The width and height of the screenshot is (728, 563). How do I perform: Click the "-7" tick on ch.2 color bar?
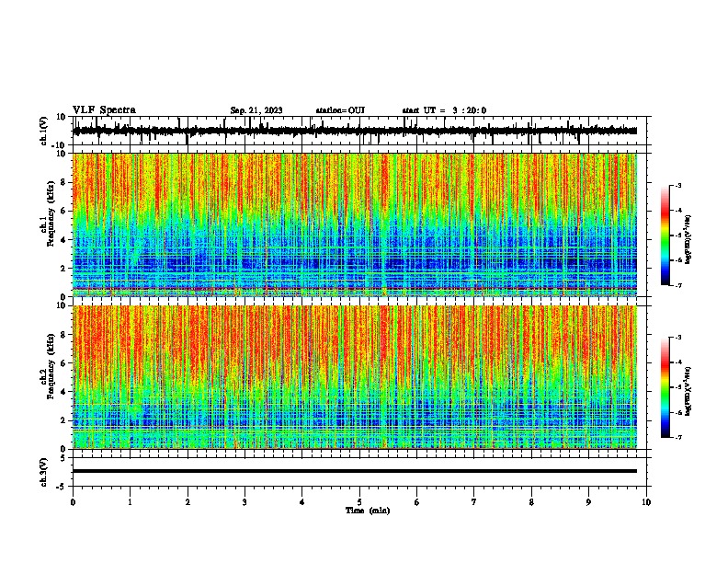677,437
